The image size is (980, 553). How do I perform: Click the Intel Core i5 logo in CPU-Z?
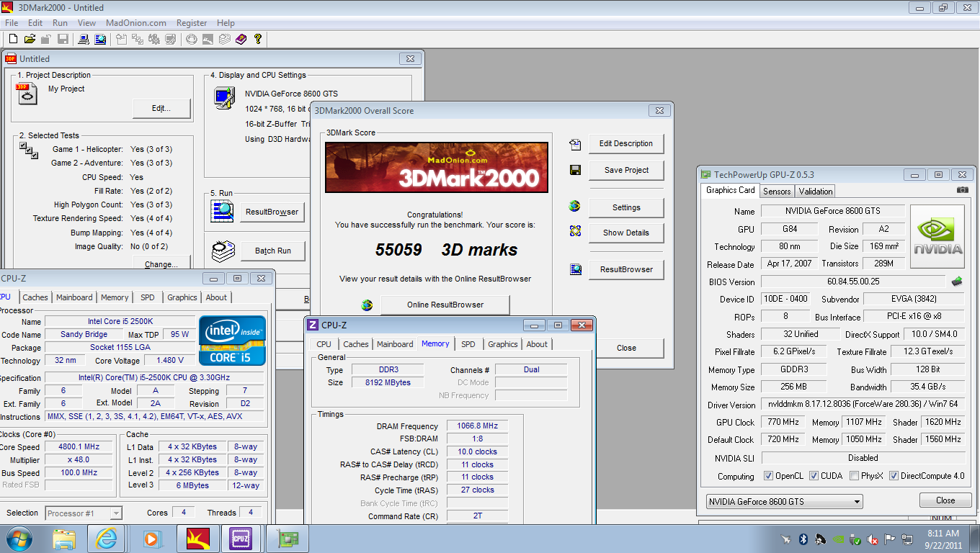point(232,341)
